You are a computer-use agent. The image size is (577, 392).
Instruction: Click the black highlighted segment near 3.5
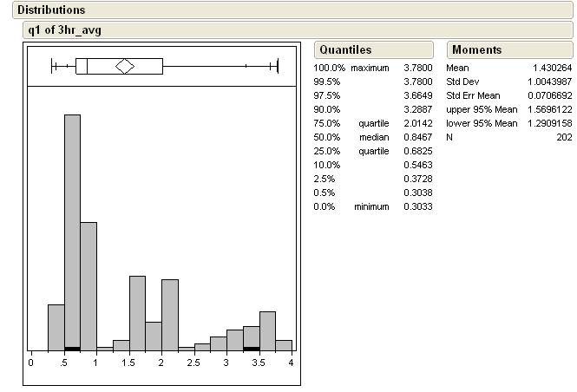[x=252, y=348]
